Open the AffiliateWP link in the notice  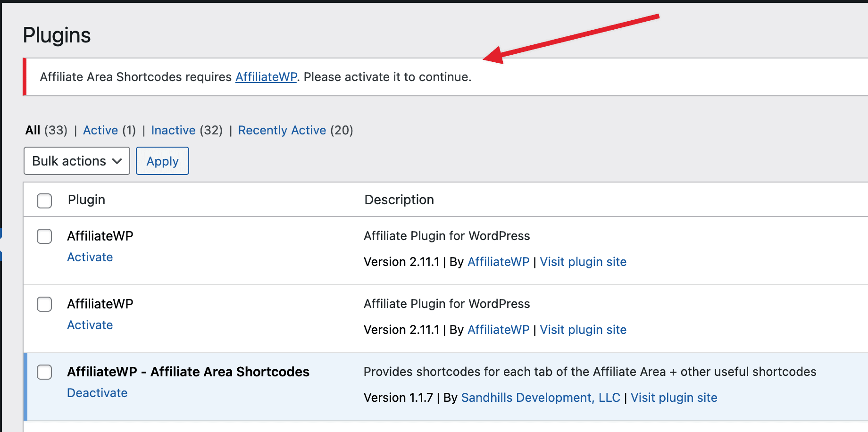[266, 77]
